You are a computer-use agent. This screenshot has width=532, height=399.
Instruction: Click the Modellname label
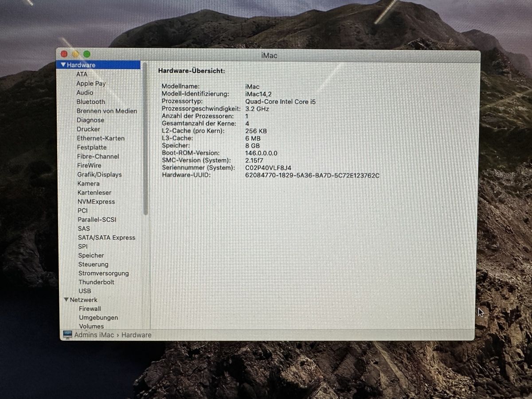click(x=180, y=86)
